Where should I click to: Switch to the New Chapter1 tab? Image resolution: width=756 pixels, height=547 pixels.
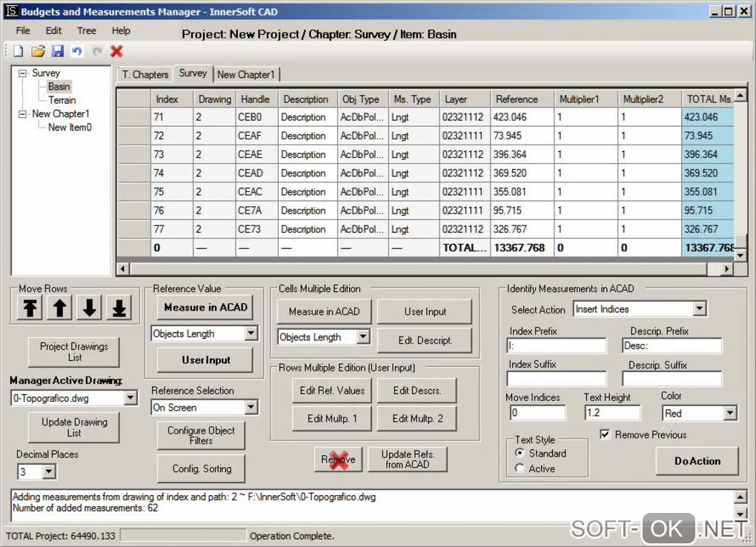[x=246, y=74]
